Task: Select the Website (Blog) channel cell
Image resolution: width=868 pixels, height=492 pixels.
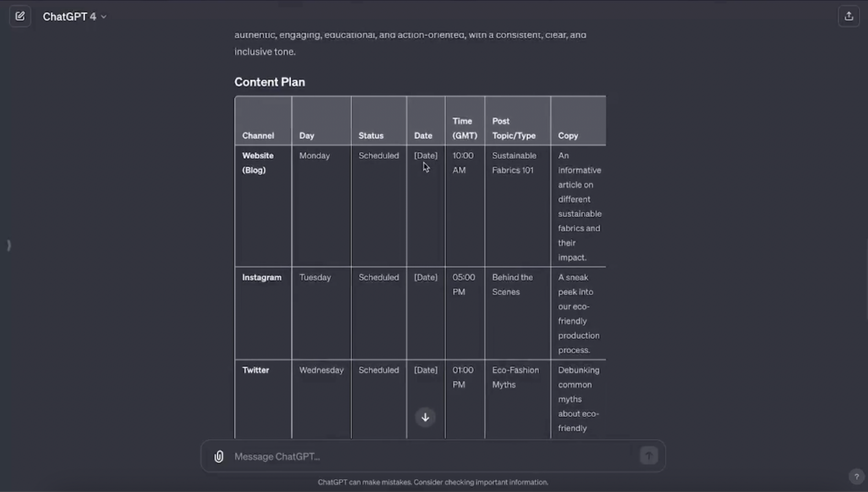Action: tap(258, 163)
